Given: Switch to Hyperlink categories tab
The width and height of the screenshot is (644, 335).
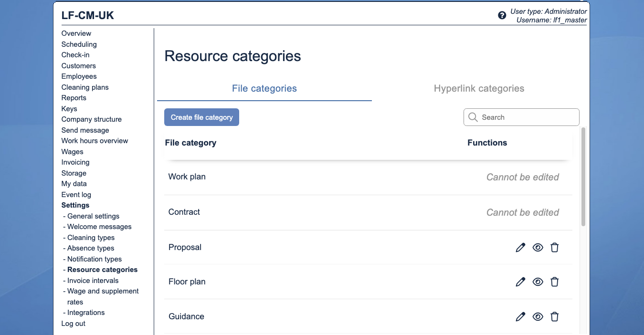Looking at the screenshot, I should (x=479, y=89).
